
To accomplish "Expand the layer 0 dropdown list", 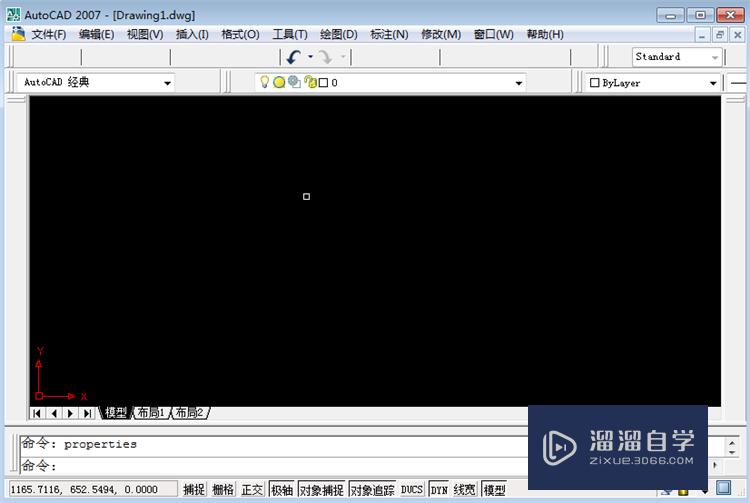I will pyautogui.click(x=518, y=83).
